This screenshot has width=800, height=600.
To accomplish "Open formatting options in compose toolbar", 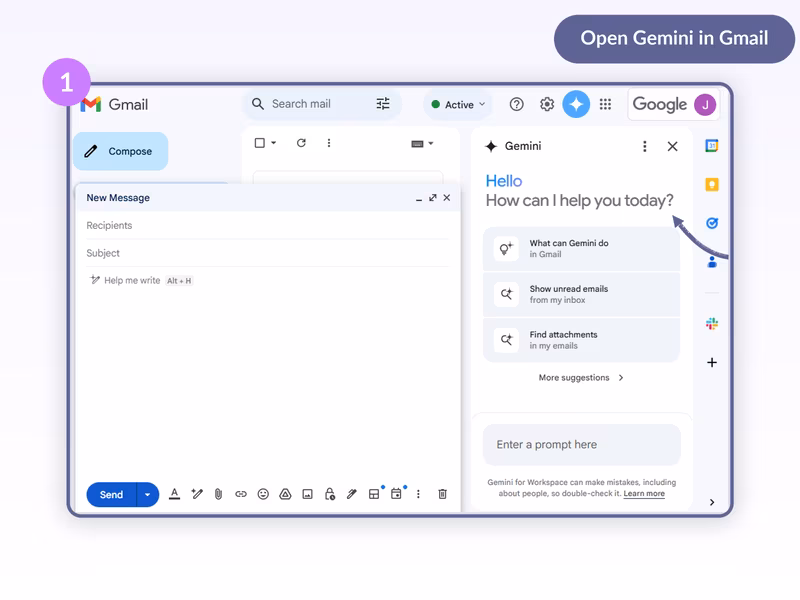I will (174, 494).
